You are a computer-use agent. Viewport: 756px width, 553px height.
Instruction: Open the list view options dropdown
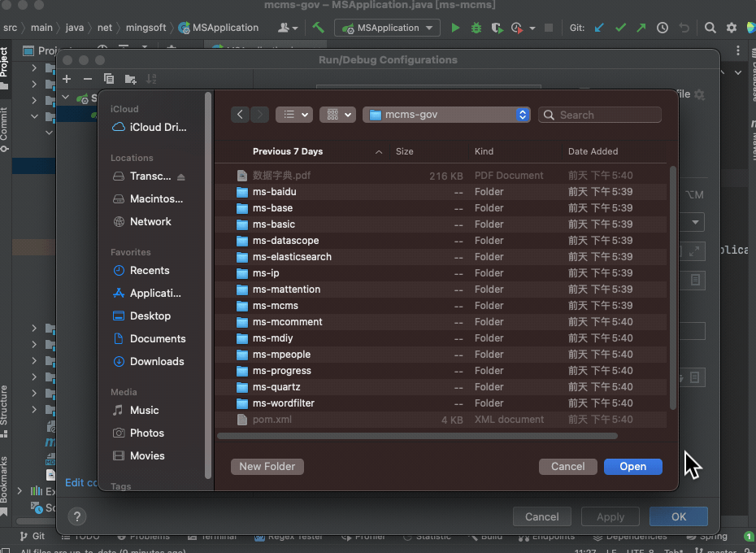click(x=293, y=115)
